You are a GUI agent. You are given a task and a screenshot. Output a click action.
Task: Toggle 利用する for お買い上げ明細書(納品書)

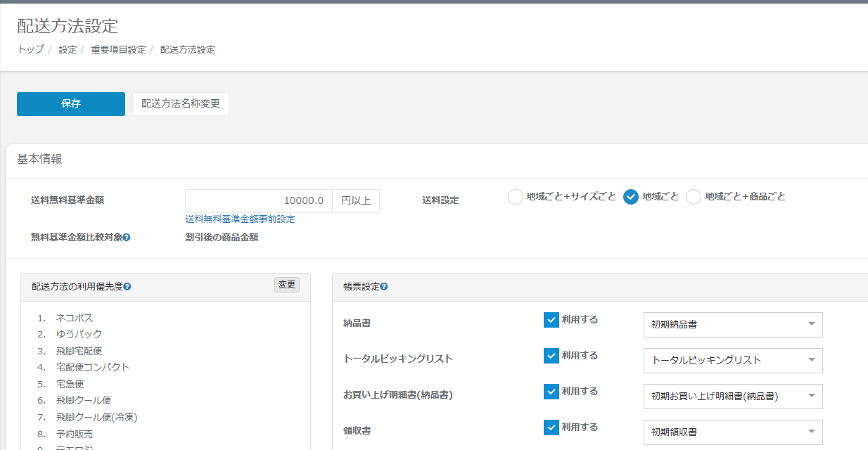tap(551, 392)
